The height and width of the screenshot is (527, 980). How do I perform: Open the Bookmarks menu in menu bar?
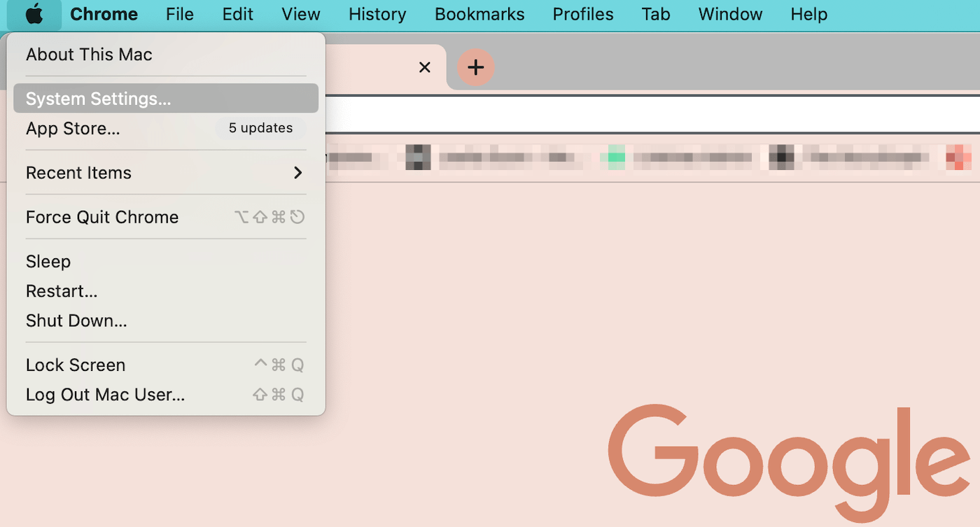point(479,15)
